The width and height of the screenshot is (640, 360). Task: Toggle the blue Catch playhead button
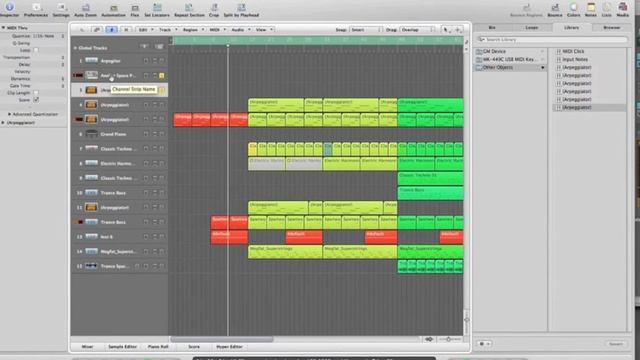pos(111,30)
